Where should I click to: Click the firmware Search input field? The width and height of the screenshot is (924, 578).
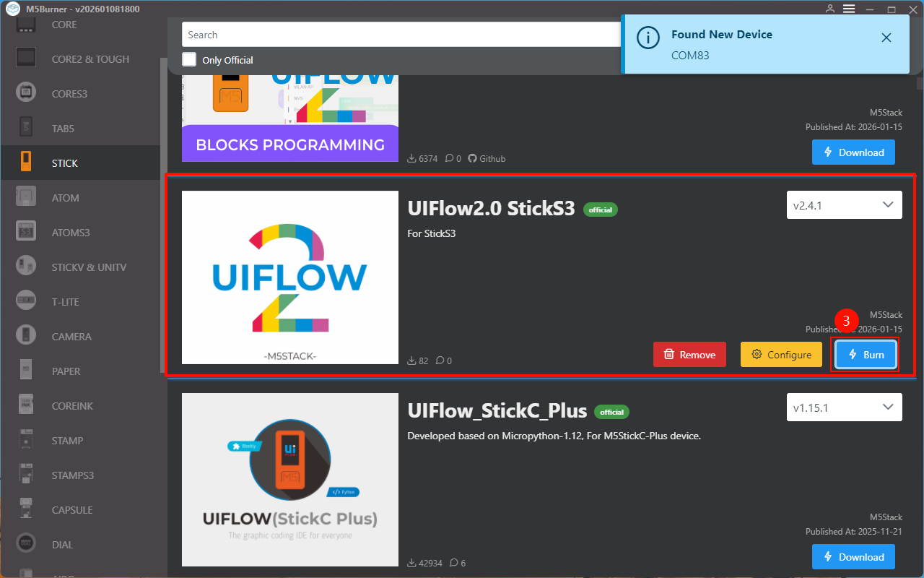click(397, 35)
